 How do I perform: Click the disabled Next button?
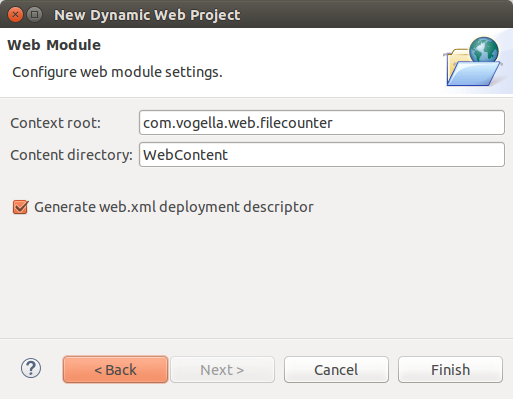(x=222, y=369)
